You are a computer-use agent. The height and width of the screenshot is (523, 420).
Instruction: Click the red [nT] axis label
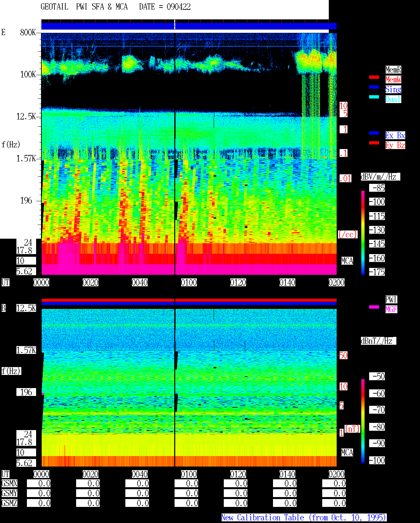point(352,429)
